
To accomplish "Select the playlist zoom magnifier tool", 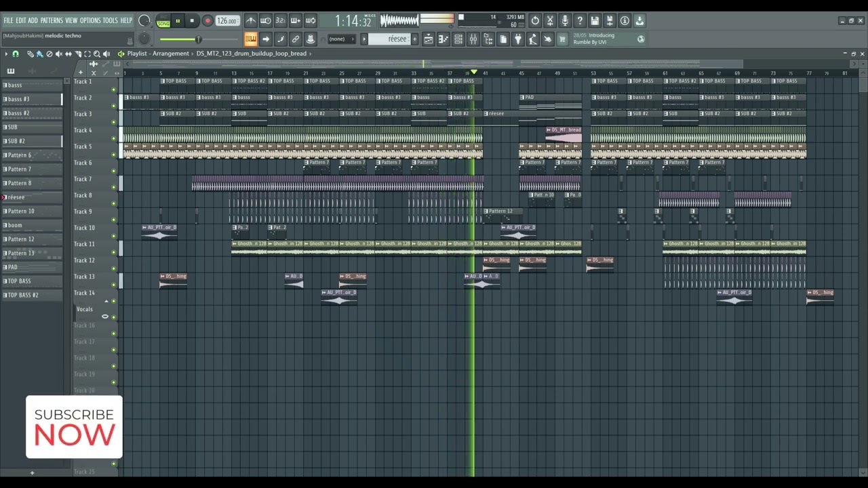I will [97, 54].
